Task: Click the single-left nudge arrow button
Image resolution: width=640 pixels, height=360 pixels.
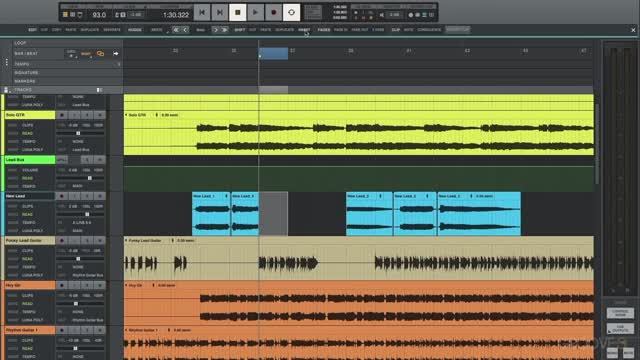Action: 185,30
